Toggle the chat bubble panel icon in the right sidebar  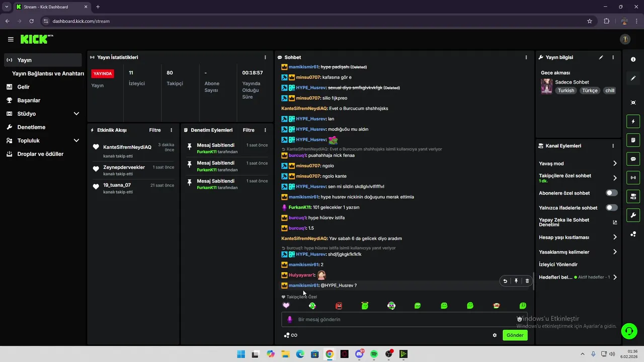pos(633,159)
